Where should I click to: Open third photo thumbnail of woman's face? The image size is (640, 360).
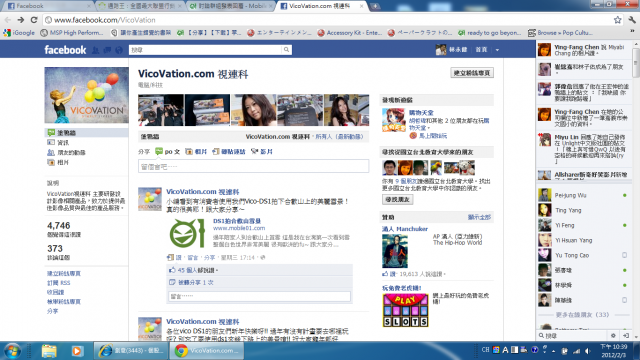(253, 110)
